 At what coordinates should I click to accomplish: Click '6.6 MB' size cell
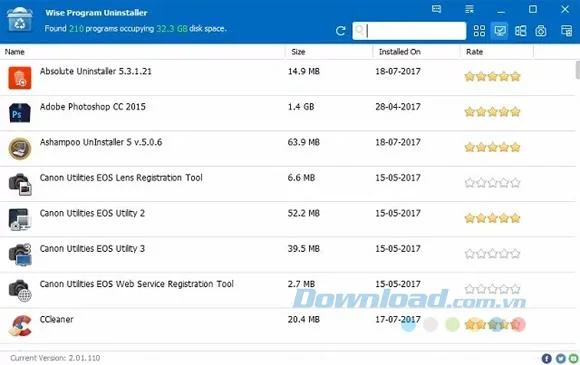coord(301,178)
